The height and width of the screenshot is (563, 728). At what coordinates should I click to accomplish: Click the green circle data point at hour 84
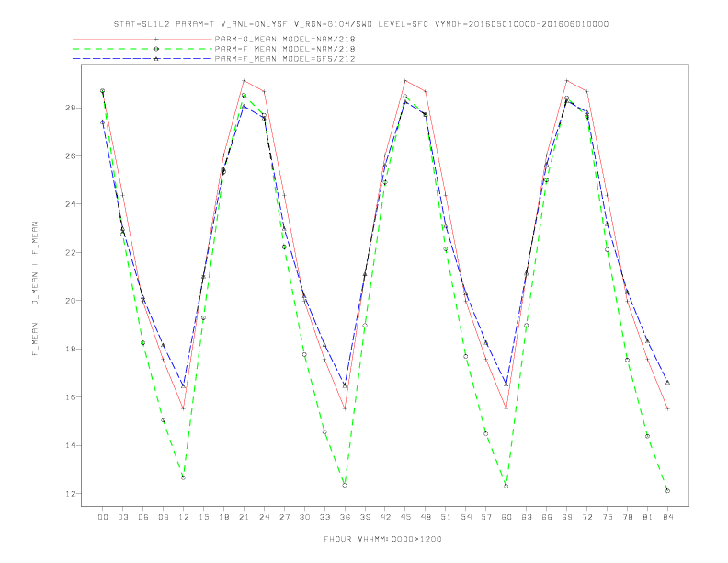pos(667,491)
